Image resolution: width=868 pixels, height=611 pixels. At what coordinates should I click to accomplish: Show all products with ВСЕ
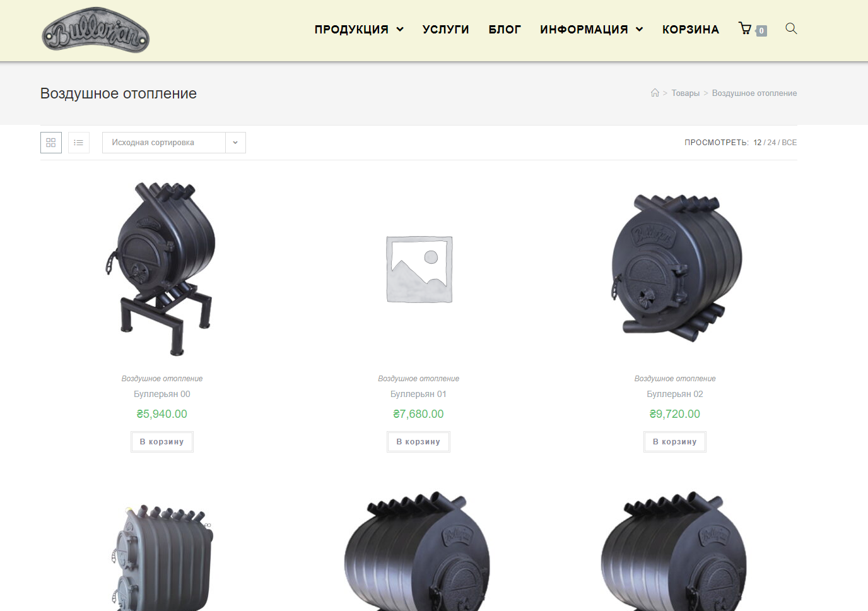(x=789, y=143)
